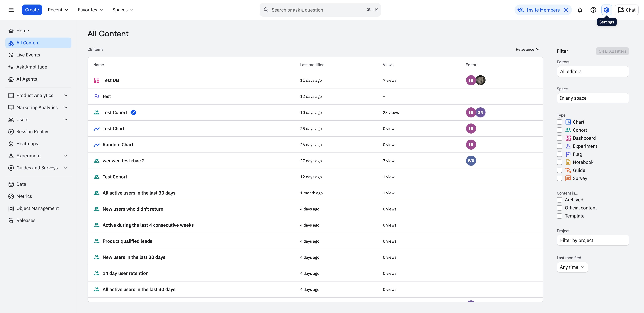
Task: Check the Dashboard type filter
Action: pyautogui.click(x=559, y=138)
